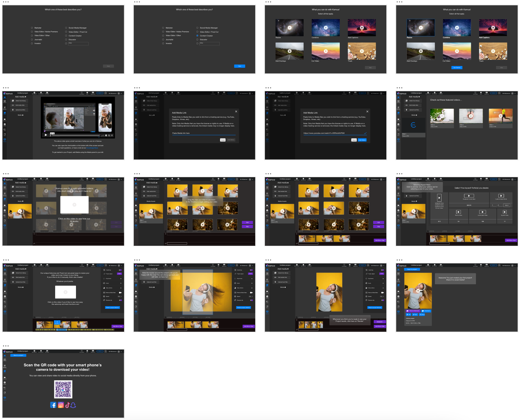This screenshot has height=420, width=521.
Task: Close the Add Media Link dialog containing the YouTube URL
Action: click(367, 111)
